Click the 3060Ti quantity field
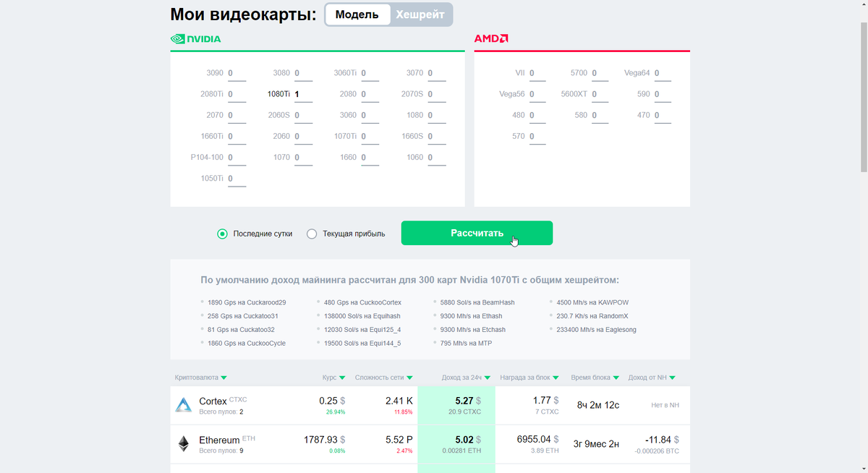Image resolution: width=868 pixels, height=473 pixels. point(370,73)
